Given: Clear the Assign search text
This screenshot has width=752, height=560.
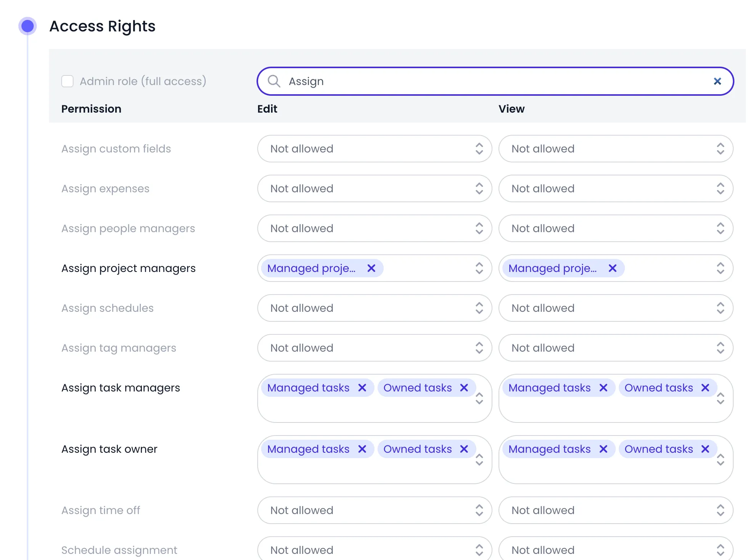Looking at the screenshot, I should click(717, 81).
